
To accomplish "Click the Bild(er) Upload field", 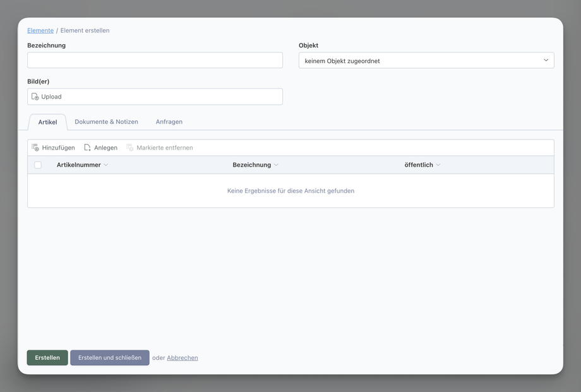I will (155, 97).
